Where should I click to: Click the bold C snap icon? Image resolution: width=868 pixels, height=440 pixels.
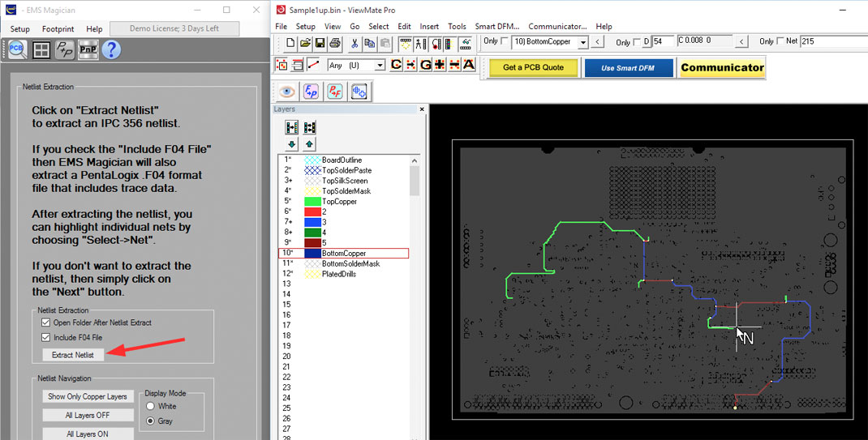[x=397, y=65]
